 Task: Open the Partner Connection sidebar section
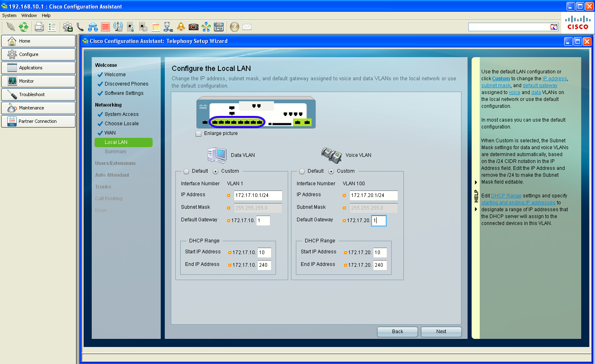coord(39,121)
